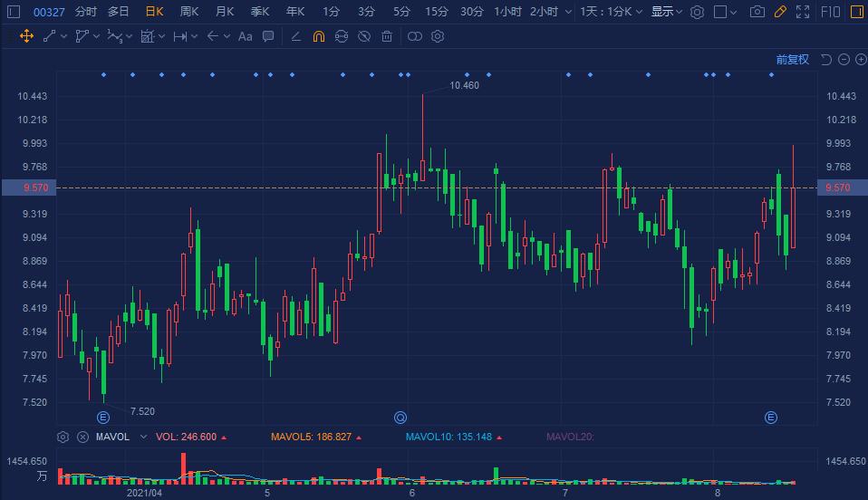Select the line segment drawing tool

49,36
